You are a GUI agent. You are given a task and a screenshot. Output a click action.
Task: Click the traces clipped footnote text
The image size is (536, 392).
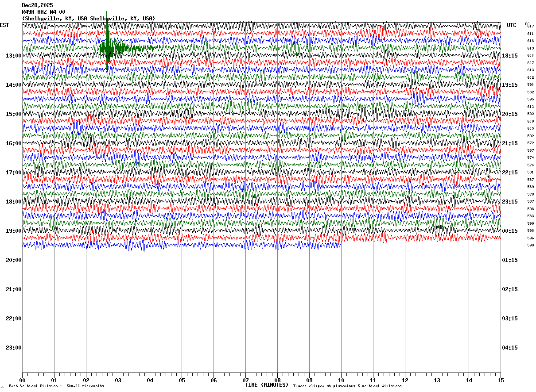347,386
